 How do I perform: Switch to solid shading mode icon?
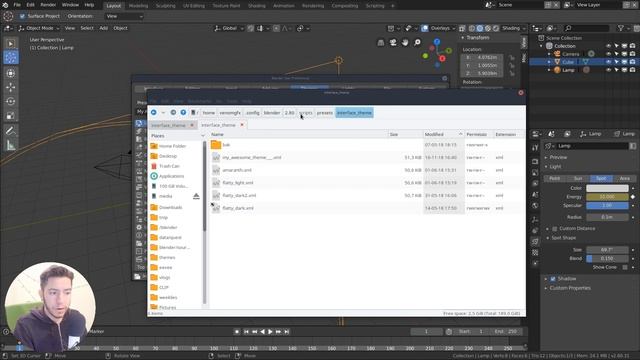tap(480, 28)
